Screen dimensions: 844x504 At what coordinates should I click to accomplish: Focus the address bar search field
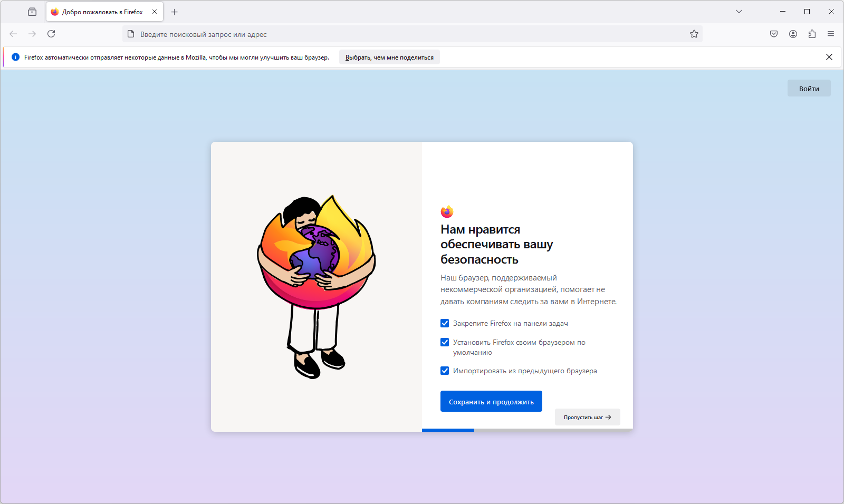[x=413, y=34]
